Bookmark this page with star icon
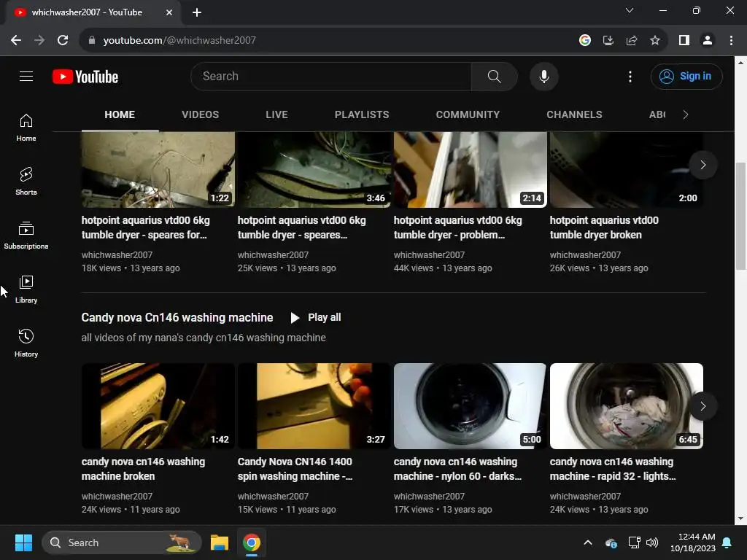 click(x=654, y=41)
